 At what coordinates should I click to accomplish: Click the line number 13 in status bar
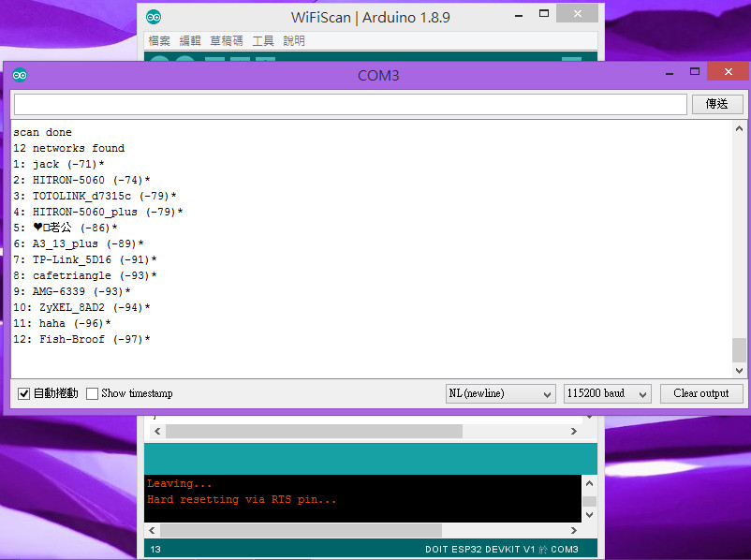[x=155, y=550]
